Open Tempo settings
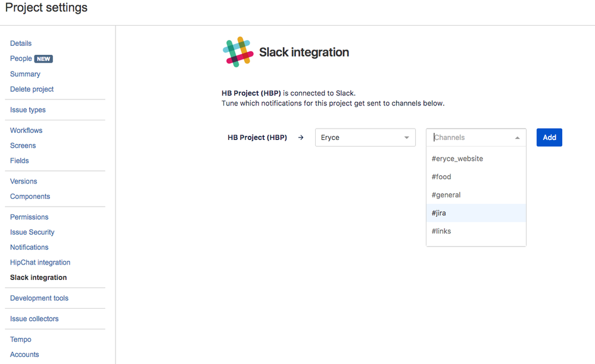Screen dimensions: 595x364 pyautogui.click(x=20, y=340)
